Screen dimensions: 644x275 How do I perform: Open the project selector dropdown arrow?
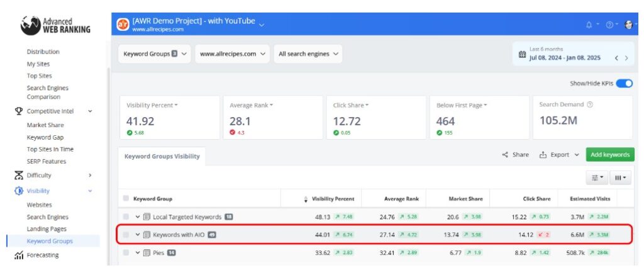262,25
